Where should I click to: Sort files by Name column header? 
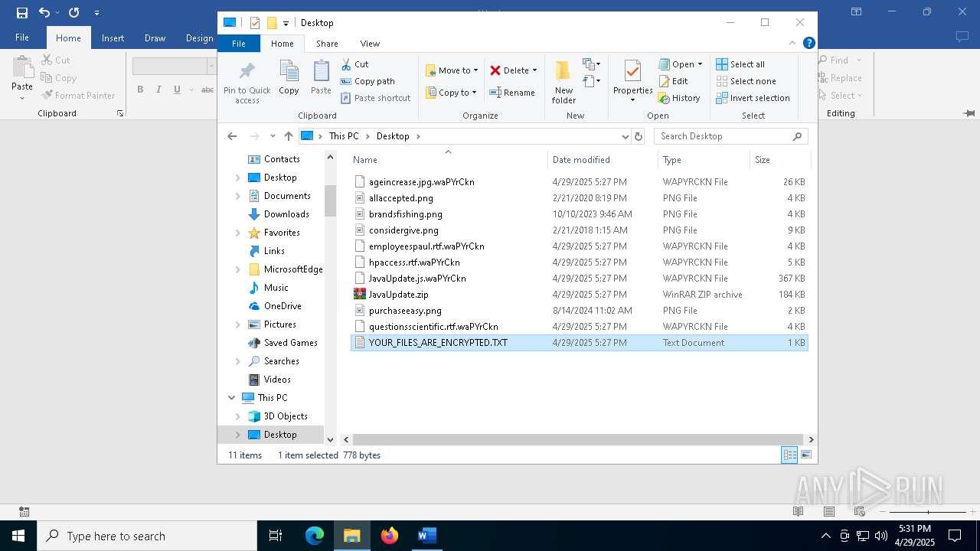(449, 159)
